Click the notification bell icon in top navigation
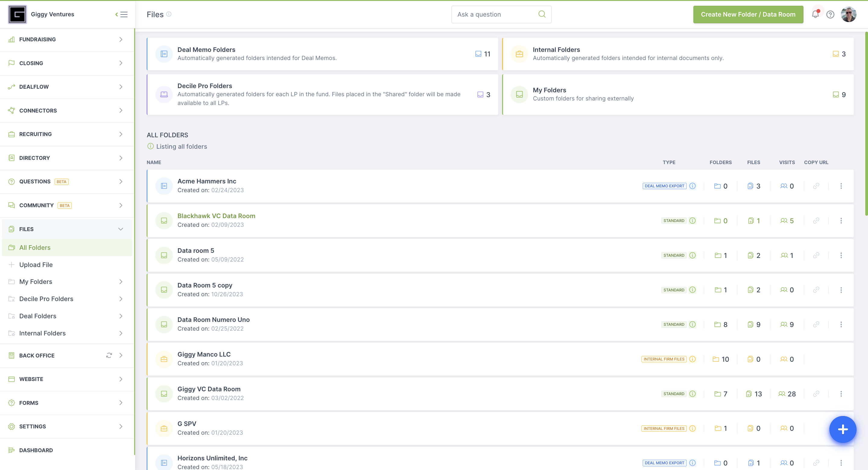The height and width of the screenshot is (470, 868). coord(815,14)
